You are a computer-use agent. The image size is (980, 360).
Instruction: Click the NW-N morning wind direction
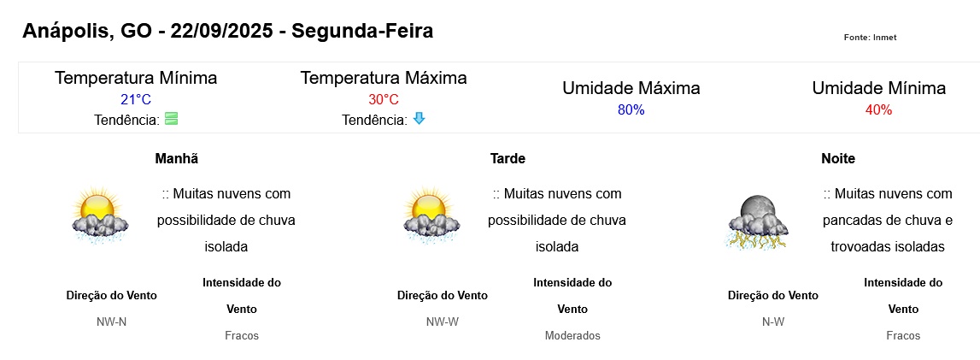pyautogui.click(x=111, y=322)
